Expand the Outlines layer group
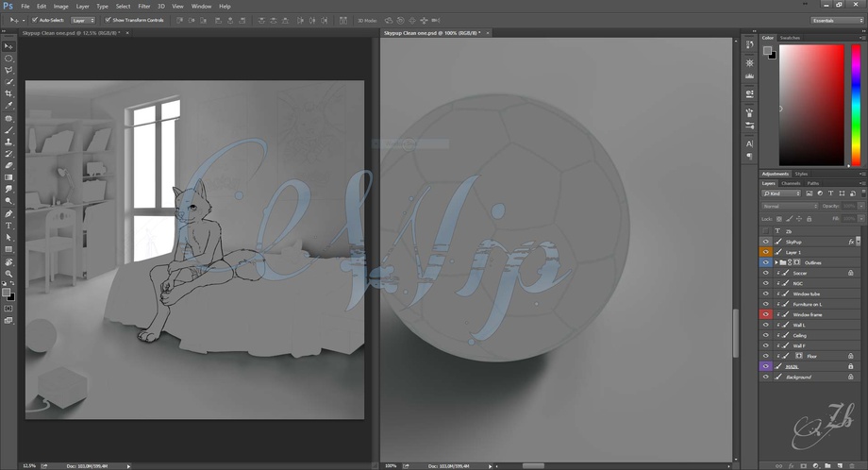 776,262
